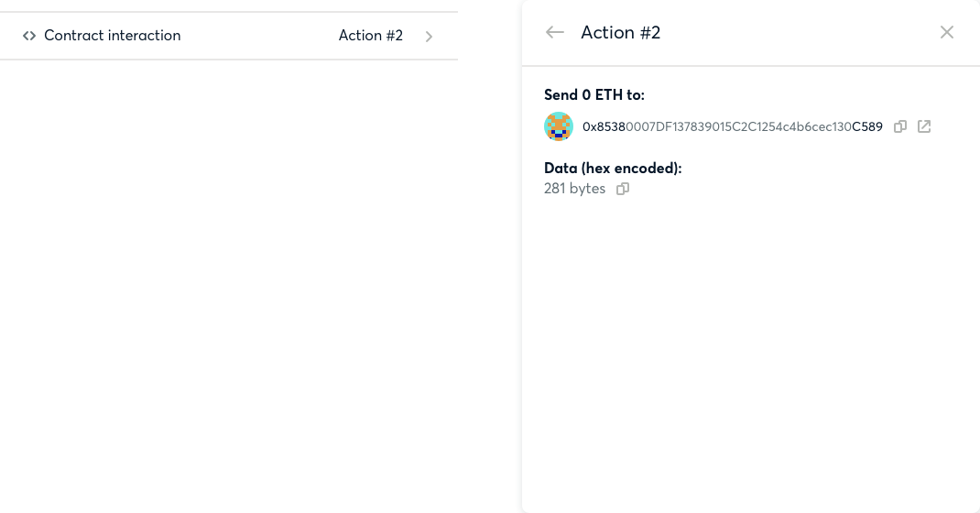Click the Send 0 ETH to: label

click(593, 95)
